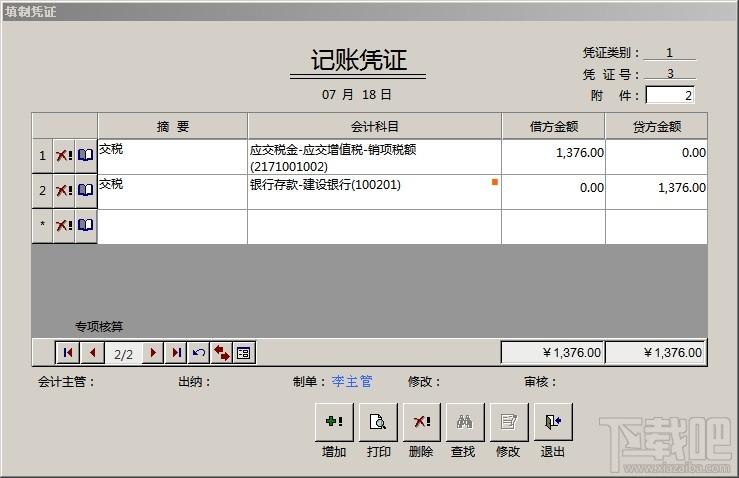Click 删除 button to delete voucher
Image resolution: width=739 pixels, height=478 pixels.
coord(422,422)
